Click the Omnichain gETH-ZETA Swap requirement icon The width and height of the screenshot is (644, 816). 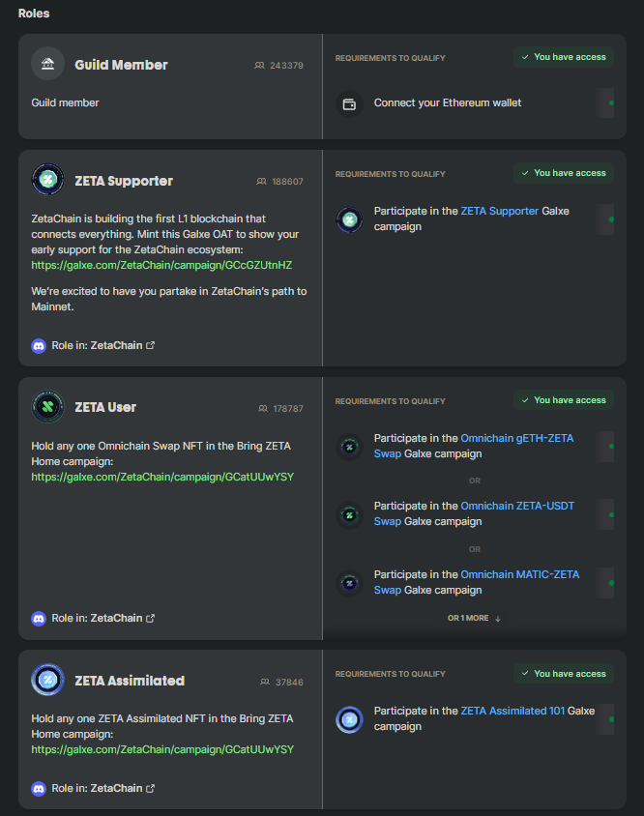[x=349, y=447]
